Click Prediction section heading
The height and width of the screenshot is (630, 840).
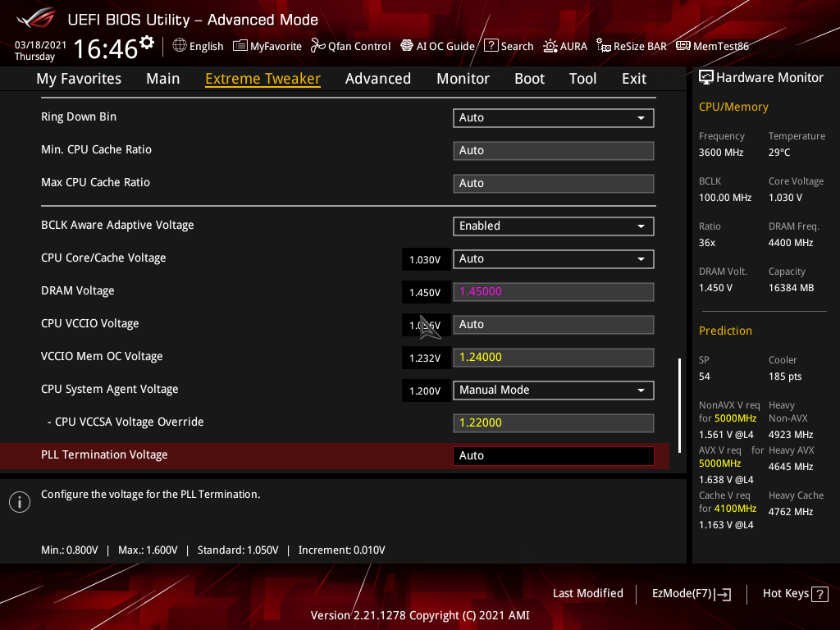(725, 331)
